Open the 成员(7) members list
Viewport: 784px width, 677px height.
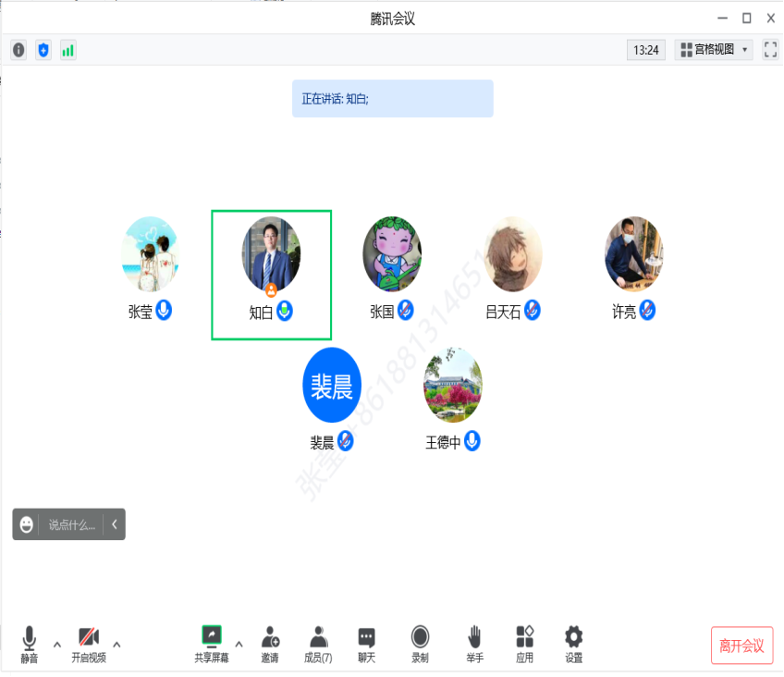(318, 643)
